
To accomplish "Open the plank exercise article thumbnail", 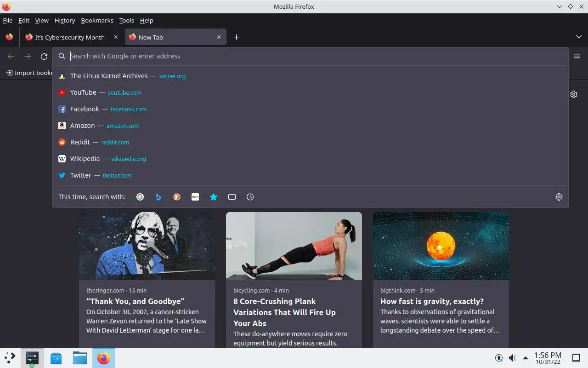I will [x=294, y=246].
